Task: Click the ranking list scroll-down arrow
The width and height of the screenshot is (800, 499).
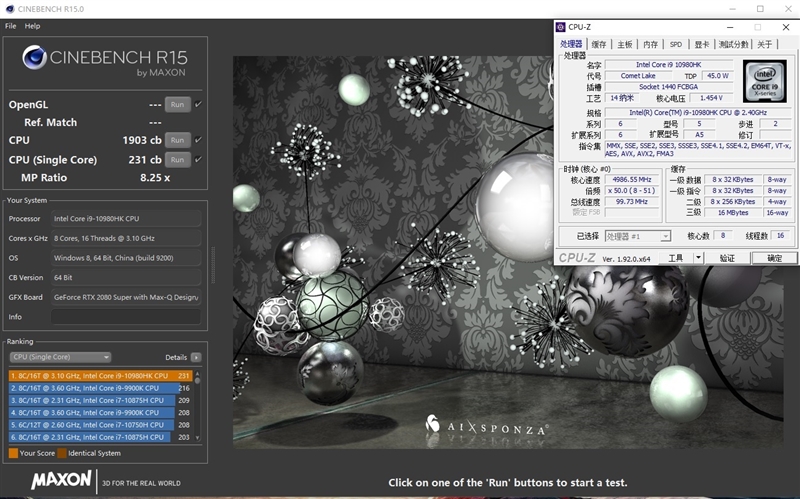Action: 198,438
